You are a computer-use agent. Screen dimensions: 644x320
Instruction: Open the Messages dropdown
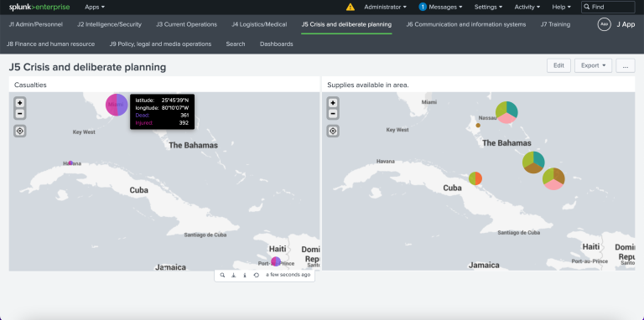point(445,7)
